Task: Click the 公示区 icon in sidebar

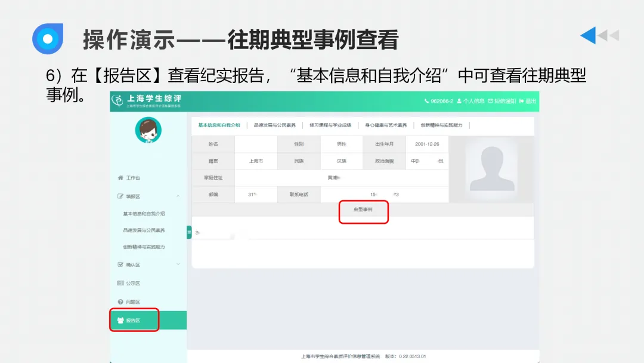Action: 120,283
